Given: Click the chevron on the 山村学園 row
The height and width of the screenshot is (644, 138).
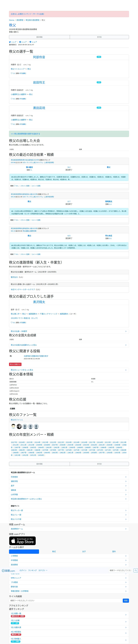Looking at the screenshot, I should pyautogui.click(x=126, y=494).
